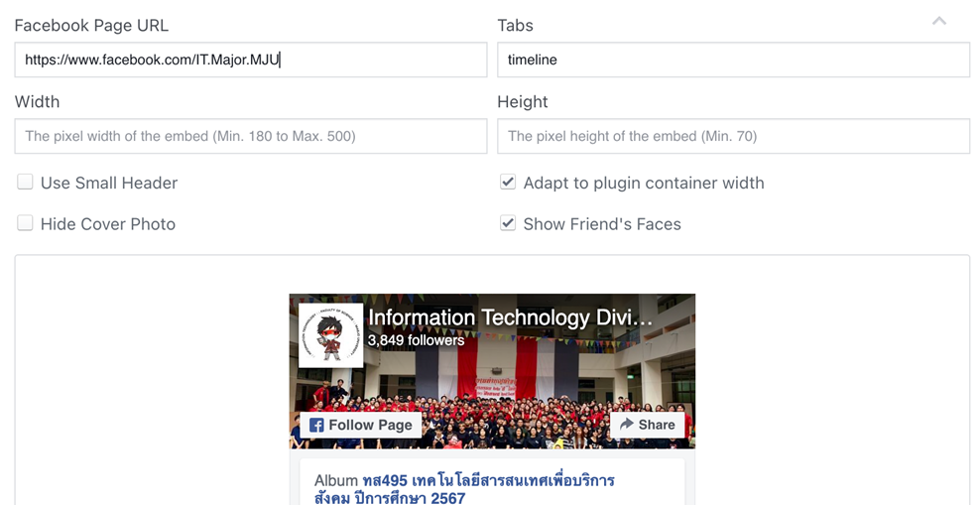Open the page profile picture thumbnail
The height and width of the screenshot is (505, 980).
[x=330, y=335]
